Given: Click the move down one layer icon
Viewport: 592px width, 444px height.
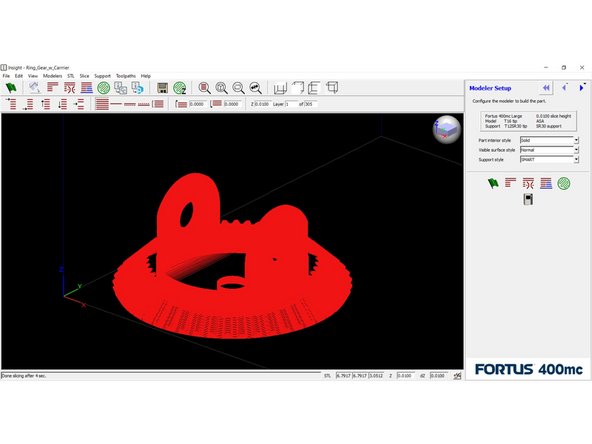Looking at the screenshot, I should pyautogui.click(x=63, y=104).
